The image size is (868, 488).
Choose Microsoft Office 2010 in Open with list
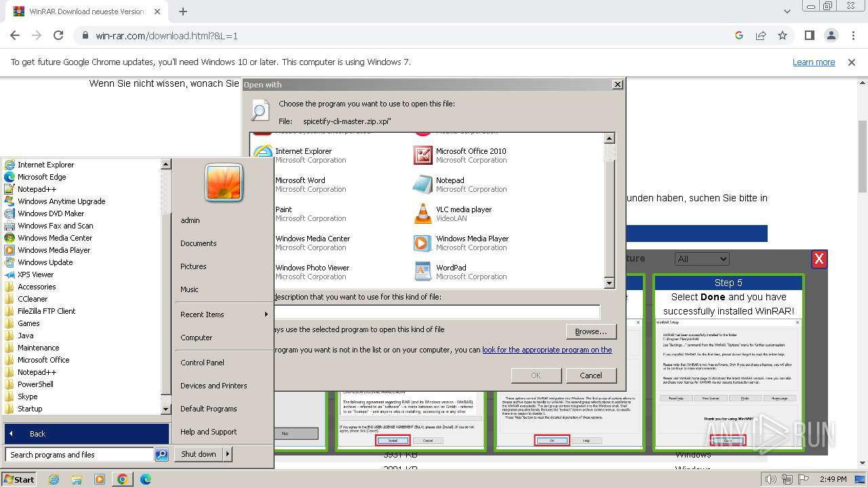click(x=461, y=155)
